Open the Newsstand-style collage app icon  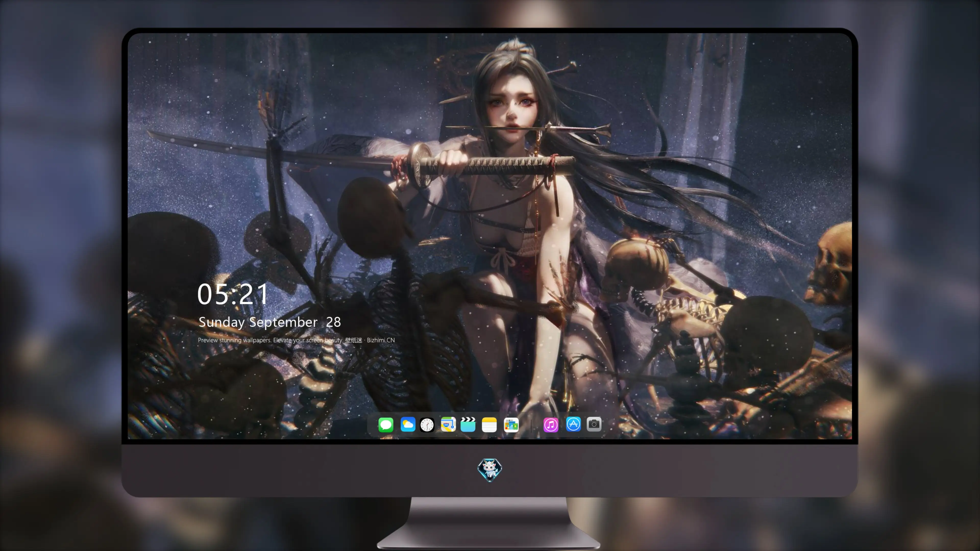click(x=511, y=424)
